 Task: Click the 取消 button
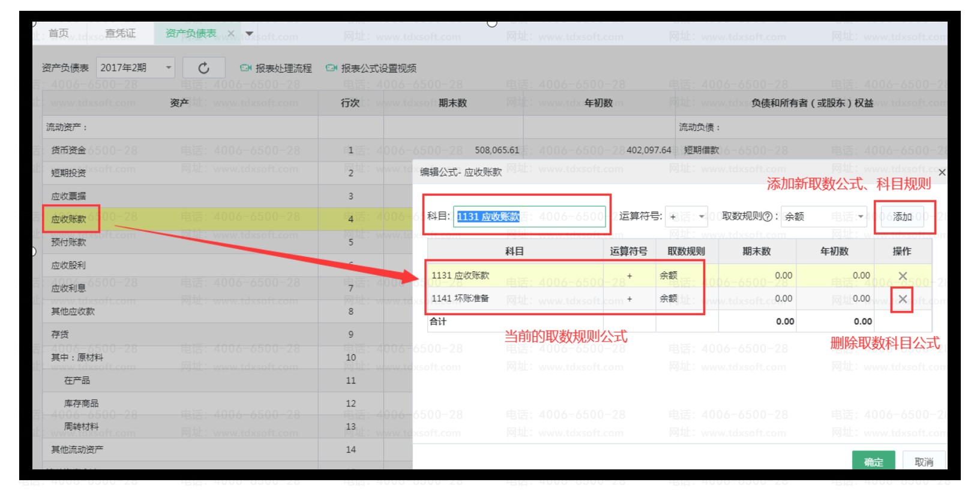[x=924, y=461]
